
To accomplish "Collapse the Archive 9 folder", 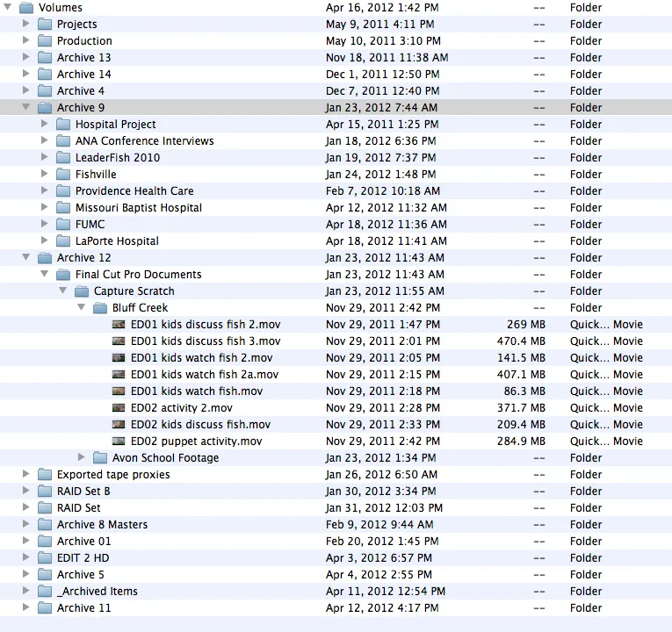I will point(25,108).
